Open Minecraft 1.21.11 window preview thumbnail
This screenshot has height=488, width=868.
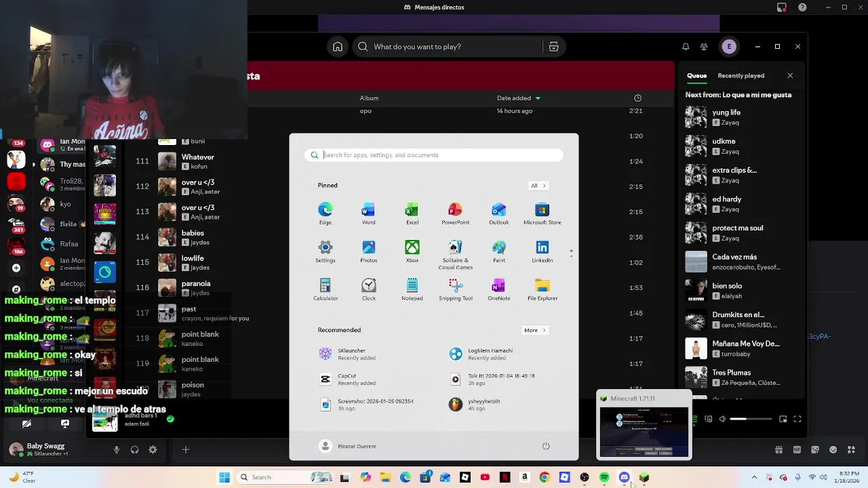coord(644,426)
